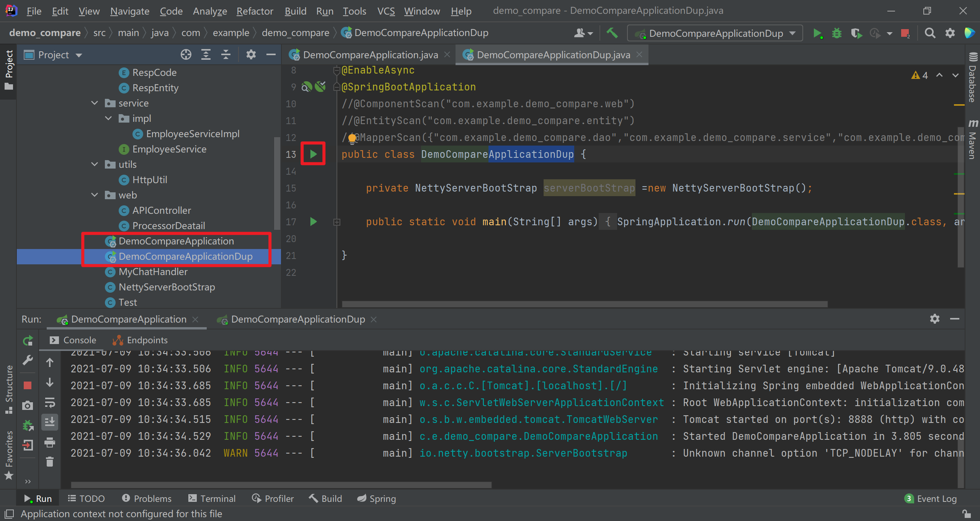Viewport: 980px width, 521px height.
Task: Click the Clear All trash icon in console
Action: (x=50, y=462)
